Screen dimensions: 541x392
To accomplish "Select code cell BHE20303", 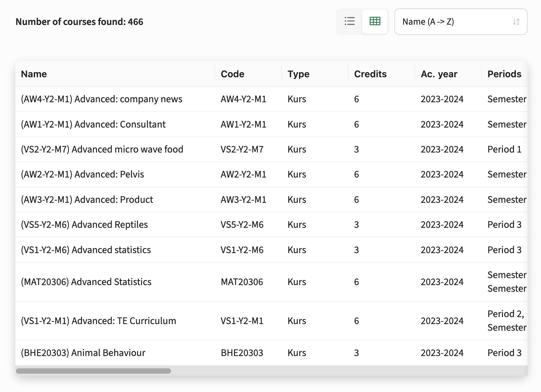I will [242, 353].
